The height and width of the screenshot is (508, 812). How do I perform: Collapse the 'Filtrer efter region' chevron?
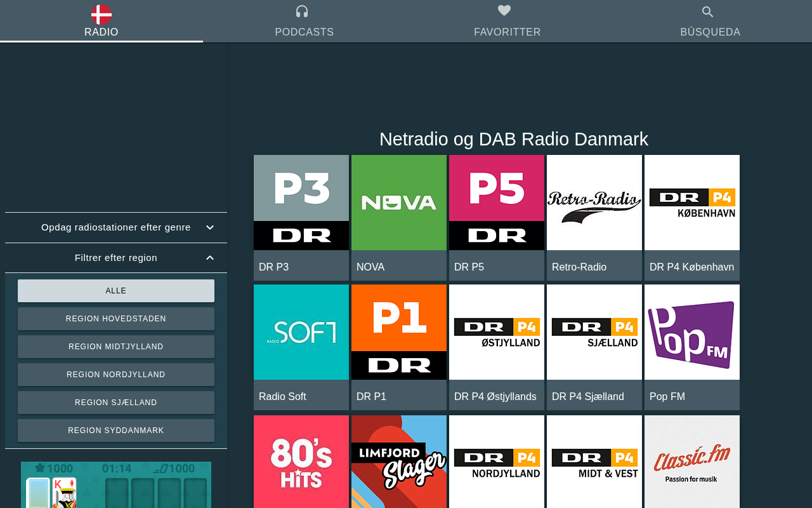pyautogui.click(x=210, y=258)
